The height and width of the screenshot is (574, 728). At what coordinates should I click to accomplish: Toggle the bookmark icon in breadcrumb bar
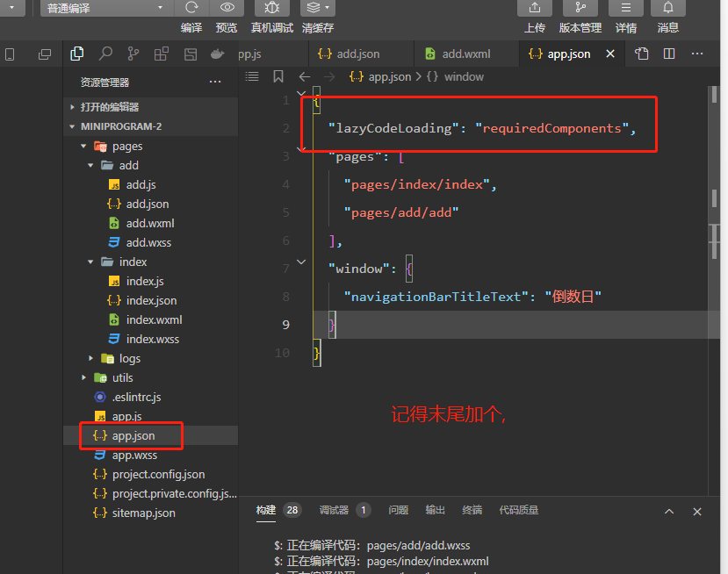click(x=278, y=76)
